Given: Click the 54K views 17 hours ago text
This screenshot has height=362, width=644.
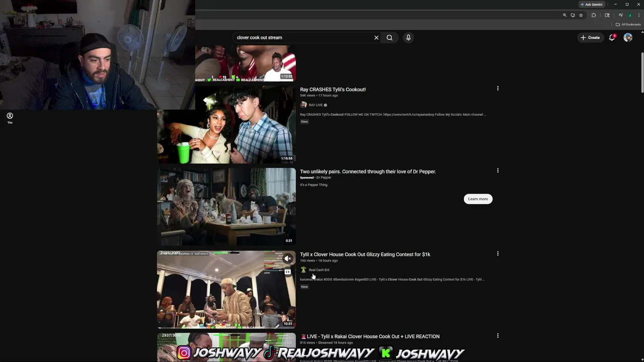Looking at the screenshot, I should (x=319, y=96).
